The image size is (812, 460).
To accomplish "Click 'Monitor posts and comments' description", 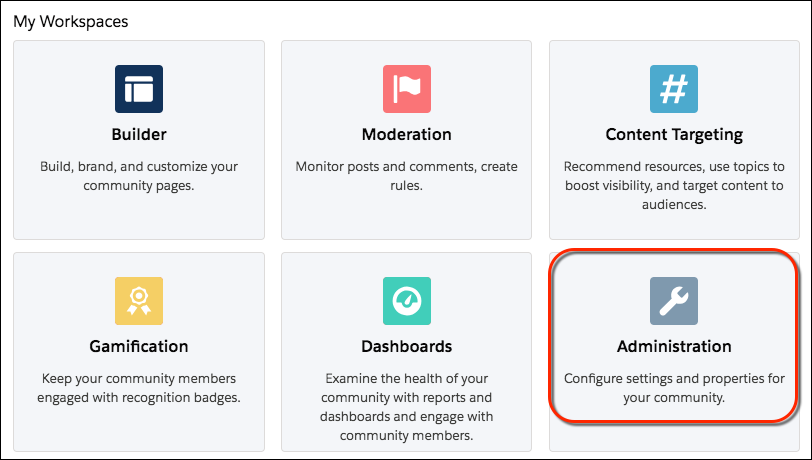I will click(407, 176).
